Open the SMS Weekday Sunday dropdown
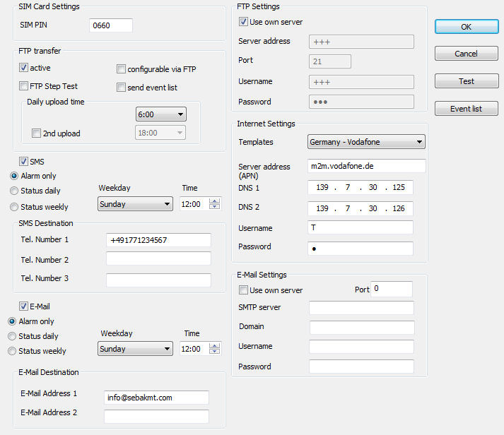The image size is (504, 435). (x=135, y=204)
